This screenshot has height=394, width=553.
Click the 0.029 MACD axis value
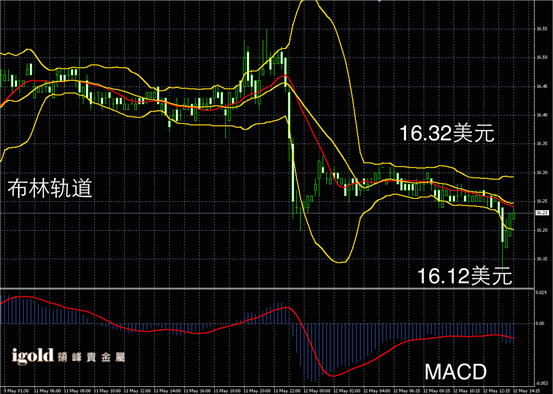540,292
